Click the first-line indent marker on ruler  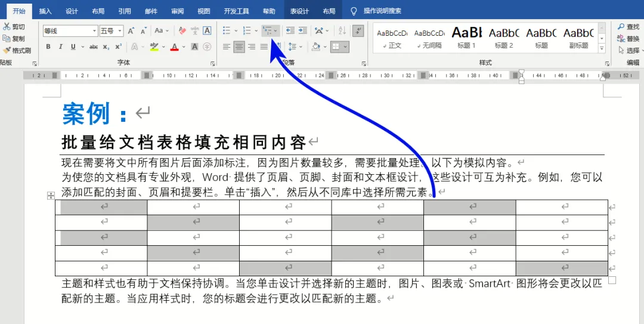tap(522, 72)
